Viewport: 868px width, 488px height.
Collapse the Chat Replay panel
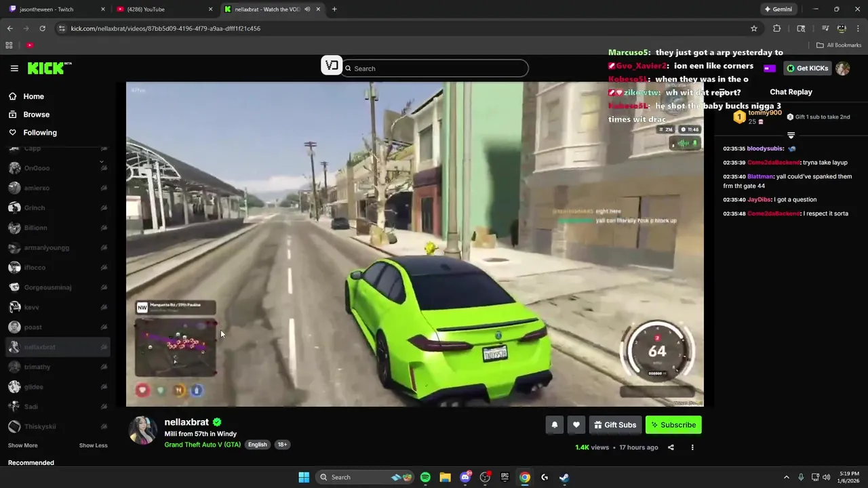(724, 92)
